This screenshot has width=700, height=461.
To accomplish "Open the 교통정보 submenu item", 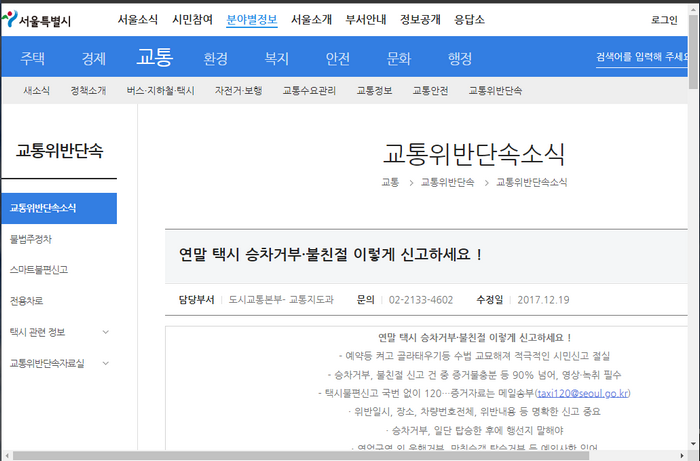I will (x=374, y=91).
